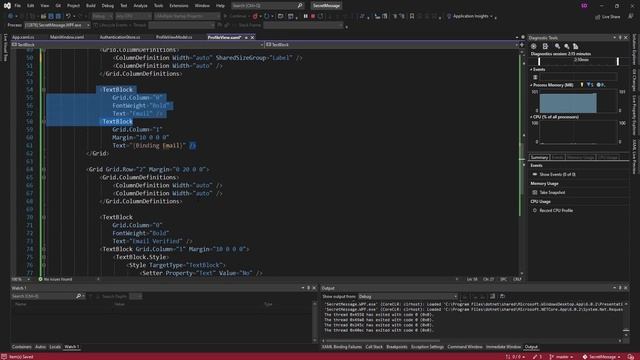Open the Extensions menu
The height and width of the screenshot is (360, 640).
(179, 6)
